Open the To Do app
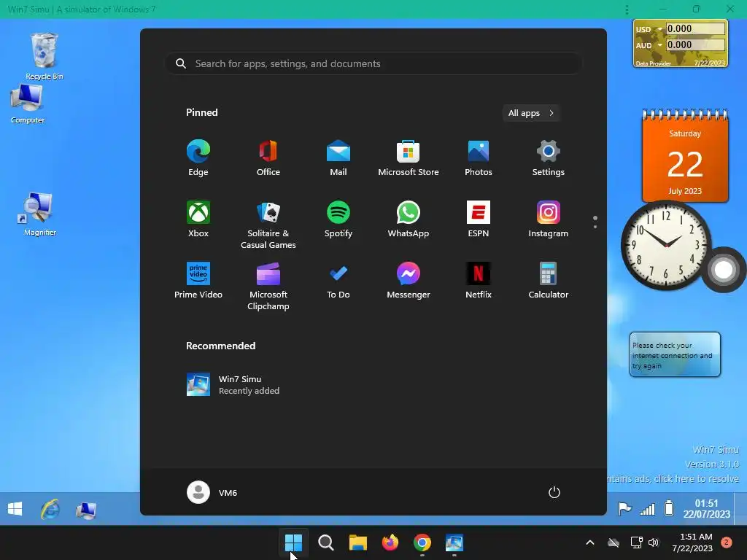 [338, 281]
